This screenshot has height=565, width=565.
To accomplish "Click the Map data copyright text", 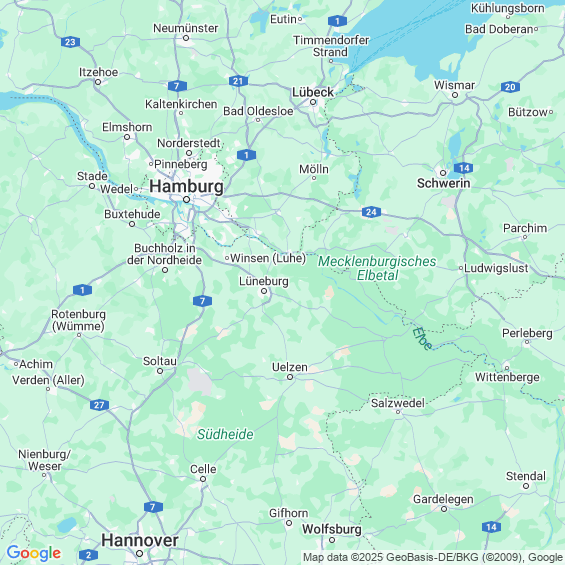I will coord(433,557).
